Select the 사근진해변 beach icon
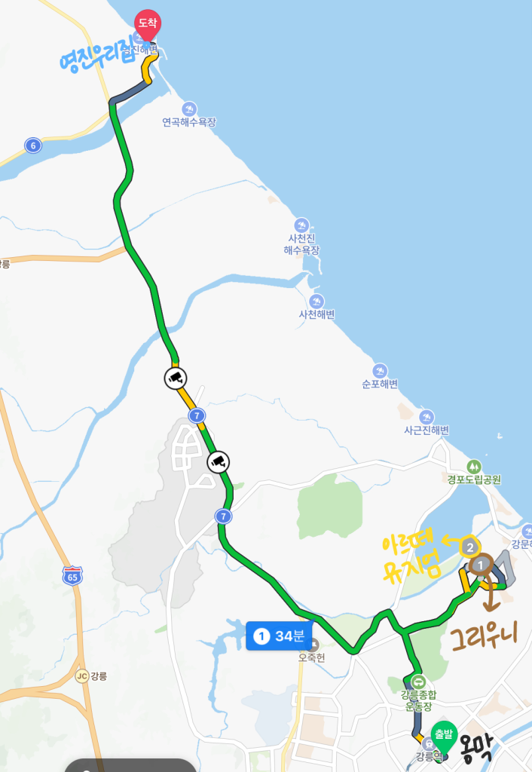The height and width of the screenshot is (772, 532). point(427,417)
